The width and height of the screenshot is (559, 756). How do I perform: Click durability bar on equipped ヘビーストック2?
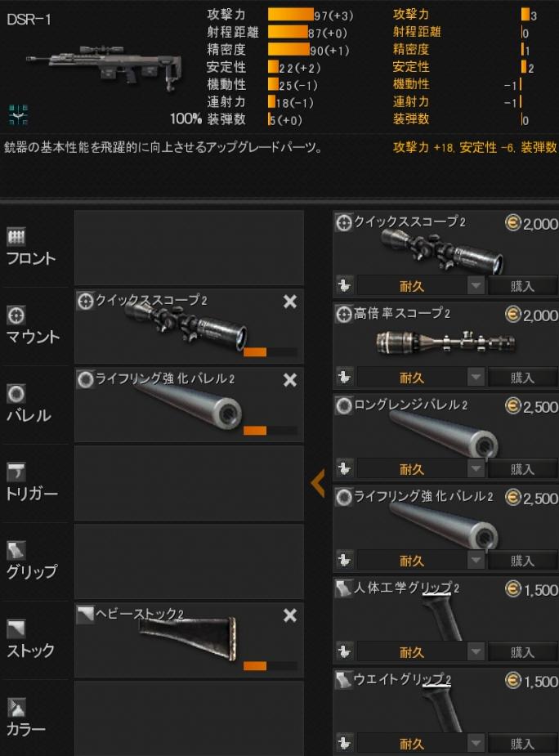[x=270, y=666]
